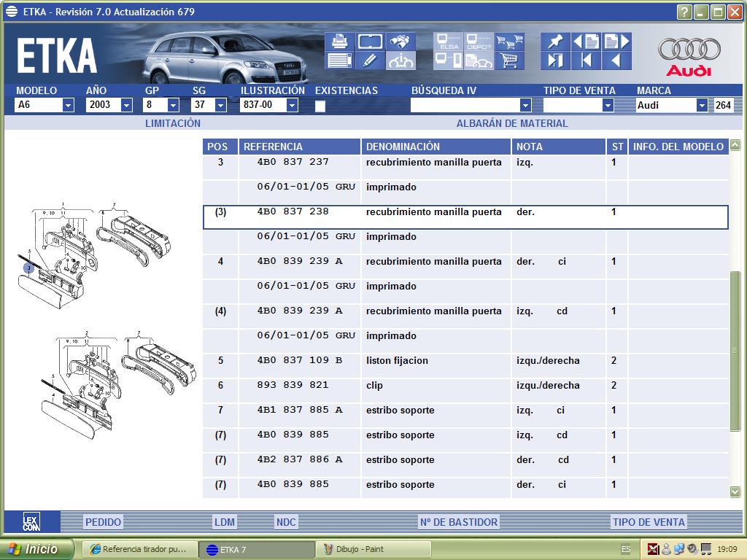Screen dimensions: 747x560
Task: Click the vehicle info icon
Action: (400, 61)
